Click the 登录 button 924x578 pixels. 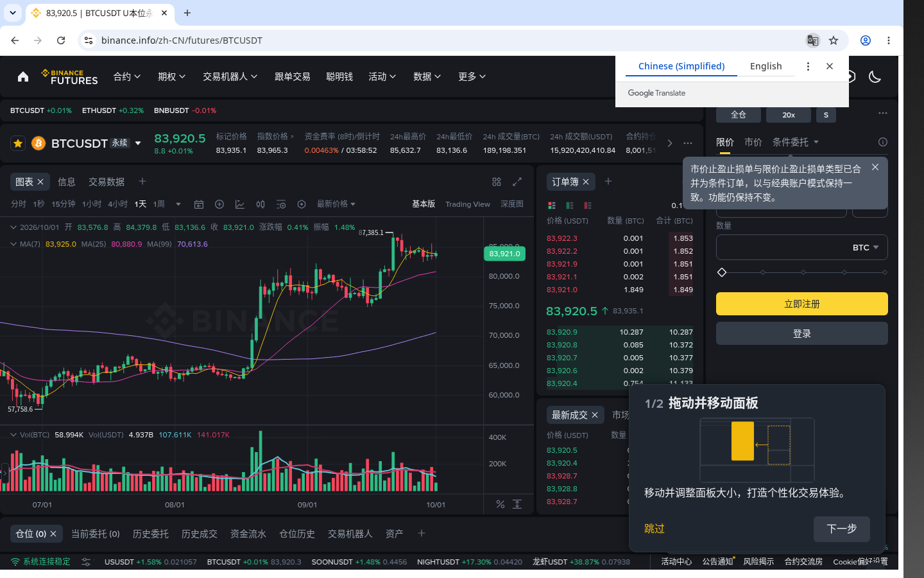802,333
